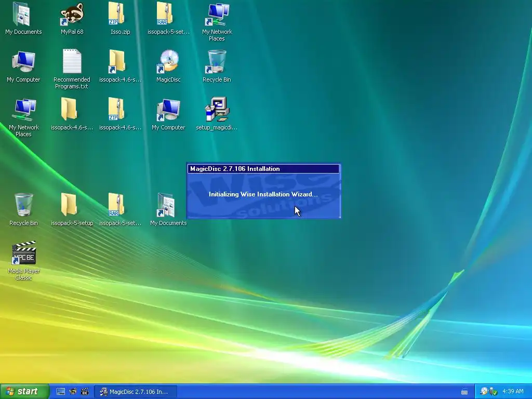Click the MagicDisc disc tray icon

pos(484,392)
